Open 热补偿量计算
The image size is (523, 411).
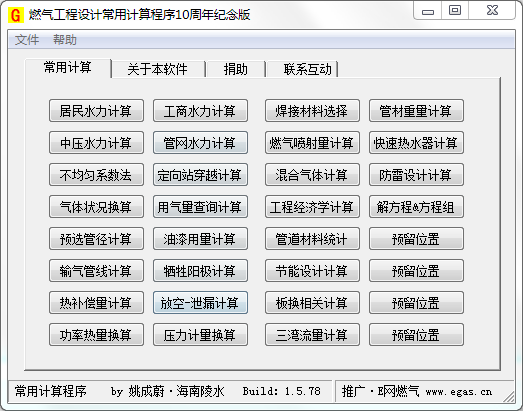96,303
